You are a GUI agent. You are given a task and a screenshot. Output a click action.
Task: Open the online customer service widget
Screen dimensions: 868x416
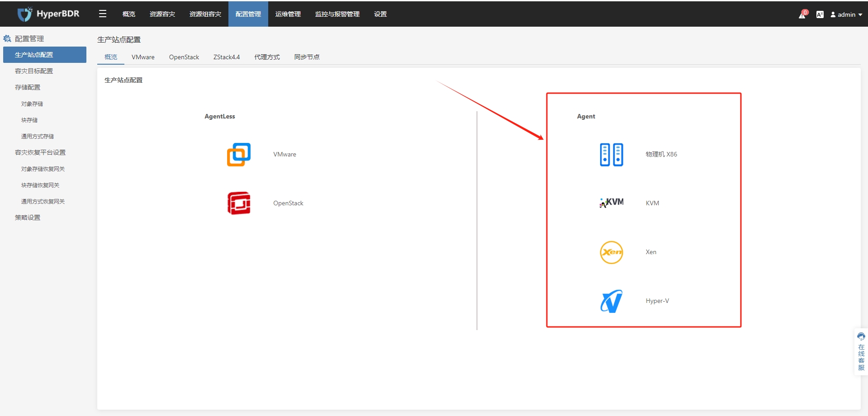point(861,351)
